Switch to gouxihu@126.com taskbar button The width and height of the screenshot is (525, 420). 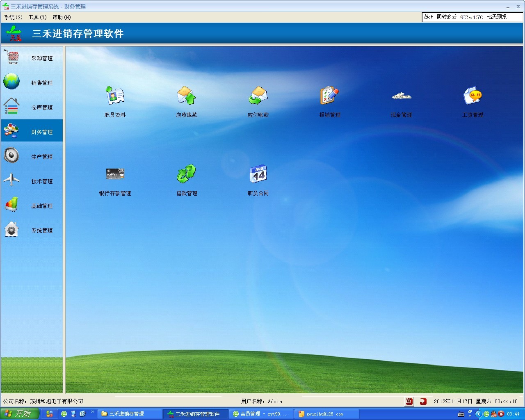coord(326,414)
